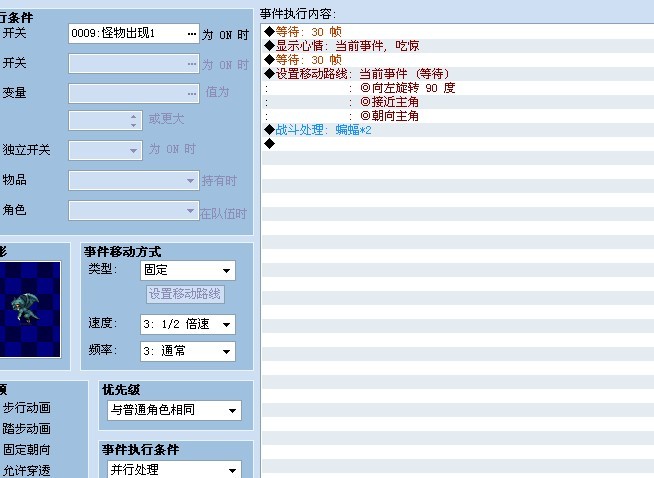
Task: Select the ◎朝向主角 line
Action: pos(458,116)
